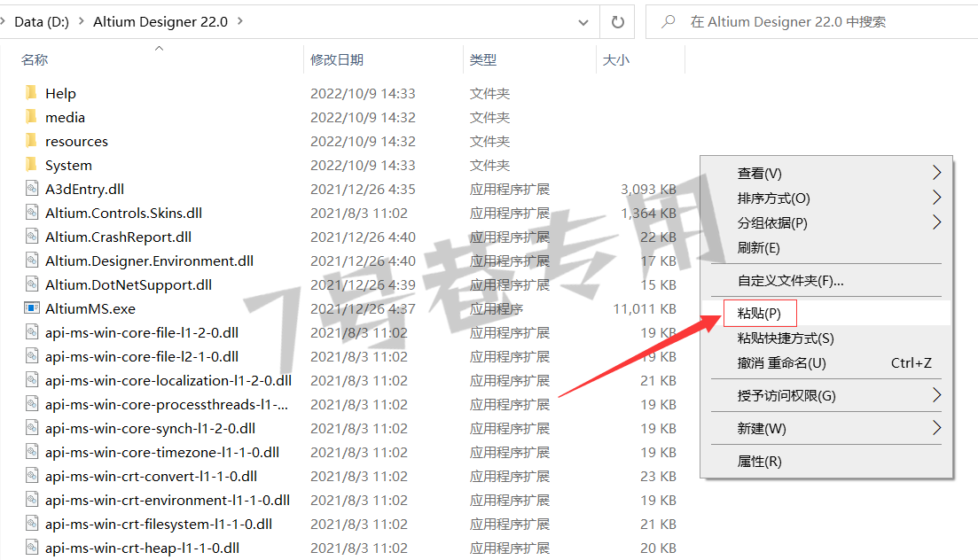Click the api-ms-win-crt-convert-l1-1-0.dll file icon
Image resolution: width=978 pixels, height=560 pixels.
click(32, 476)
